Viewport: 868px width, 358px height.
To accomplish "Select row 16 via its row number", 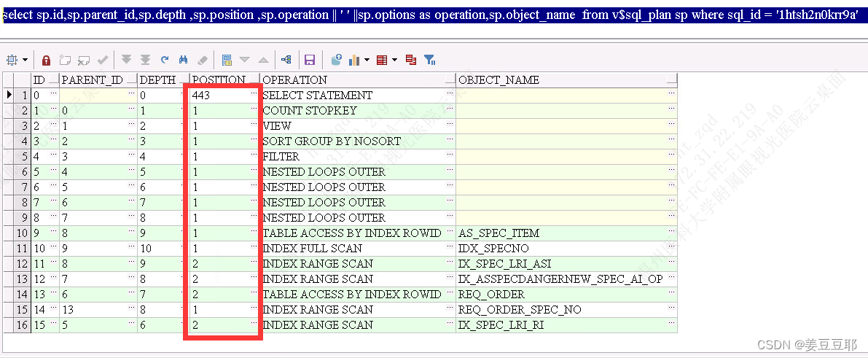I will (x=22, y=325).
